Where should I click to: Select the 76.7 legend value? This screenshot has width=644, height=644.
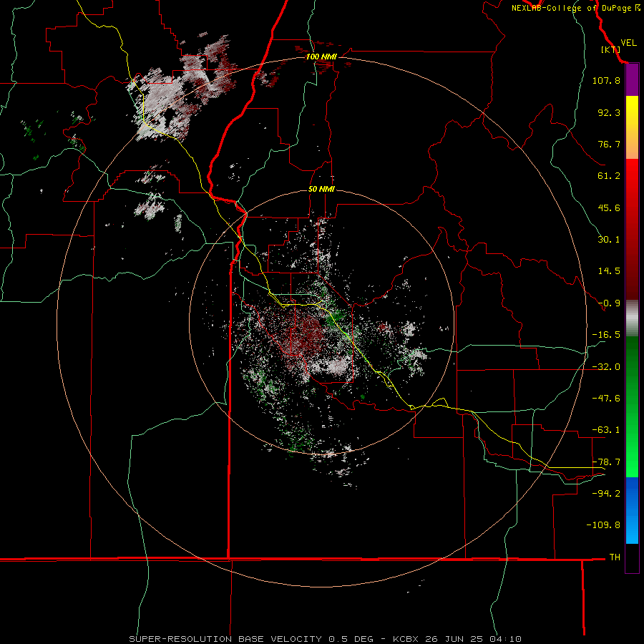pos(609,144)
